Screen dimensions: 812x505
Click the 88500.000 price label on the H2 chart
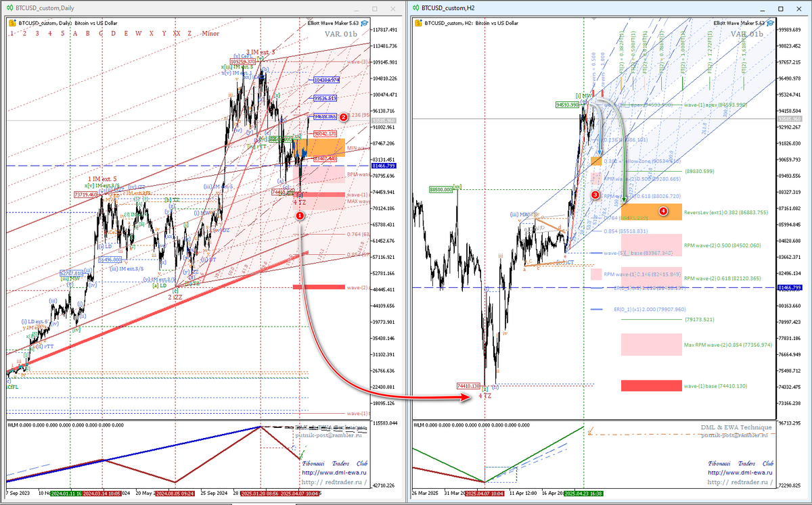click(440, 190)
